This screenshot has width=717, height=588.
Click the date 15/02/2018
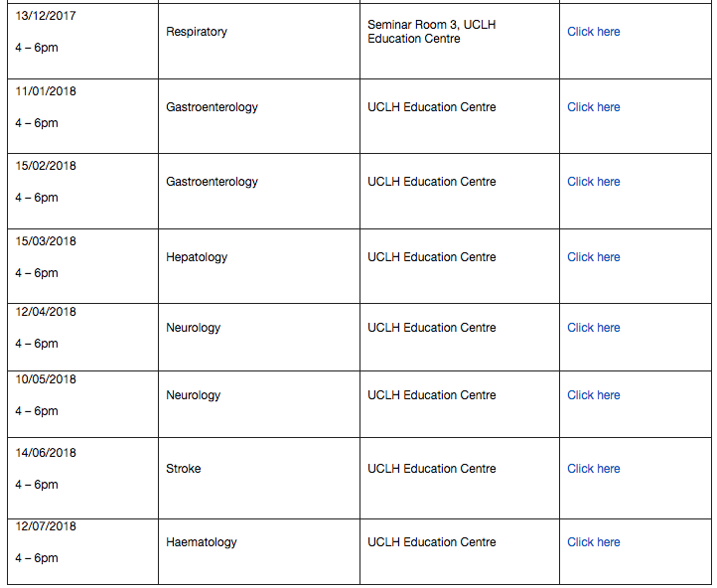coord(46,166)
